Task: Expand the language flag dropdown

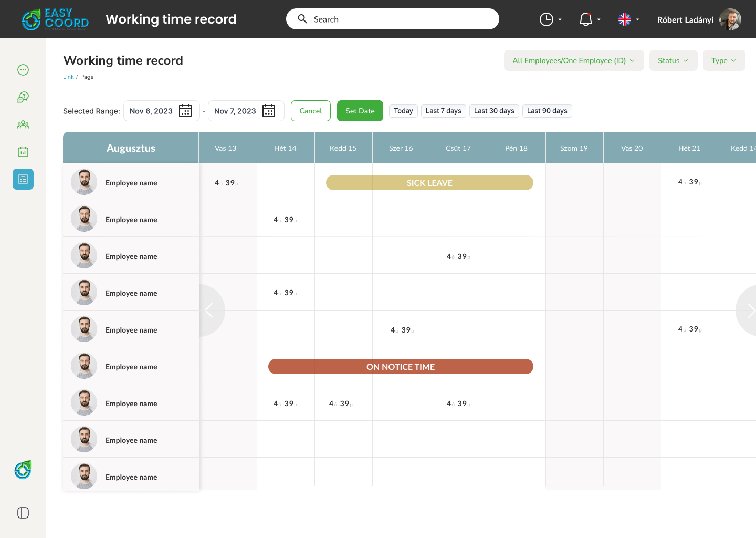Action: click(629, 19)
